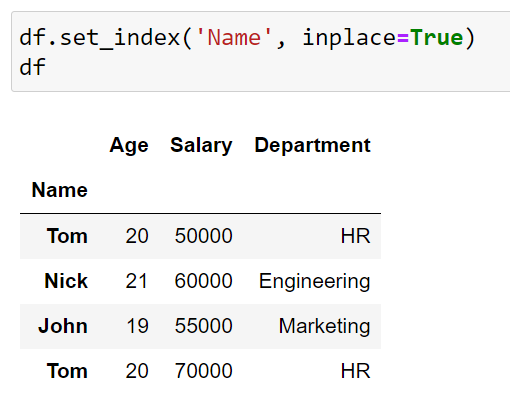Click the first Tom row label

pyautogui.click(x=67, y=236)
